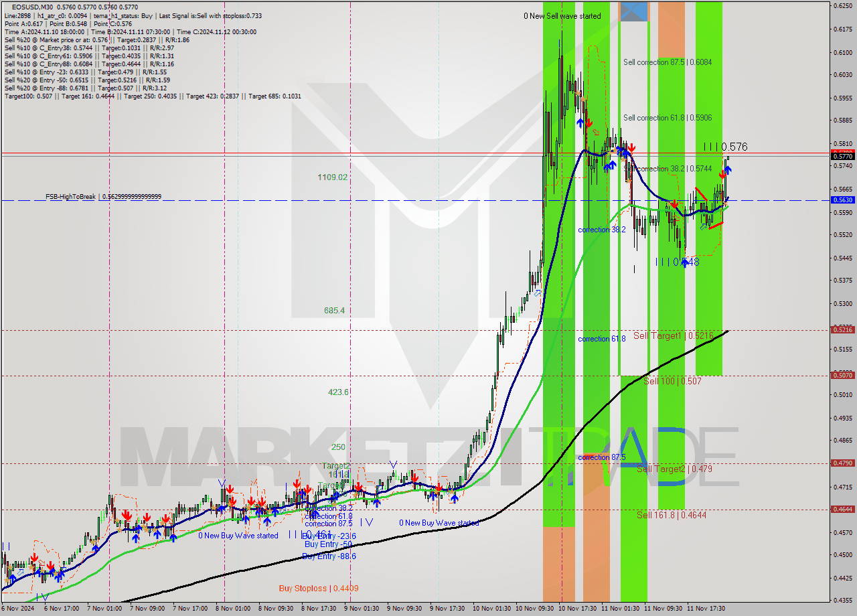
Task: Click the '11 Nov 17:30' time axis label
Action: 705,609
